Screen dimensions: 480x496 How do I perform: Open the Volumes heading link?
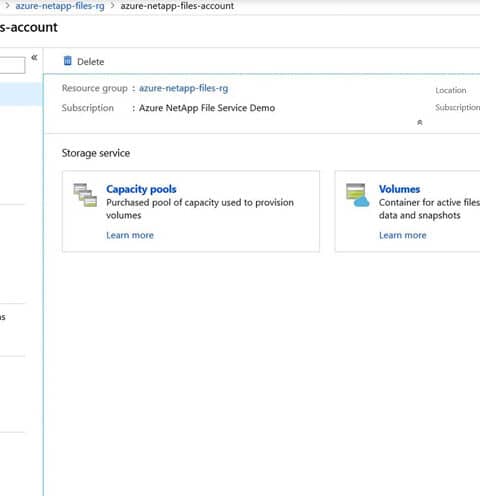click(x=399, y=189)
